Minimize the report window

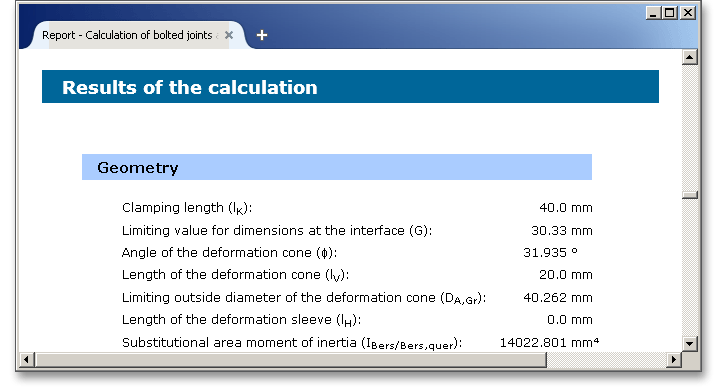point(653,13)
